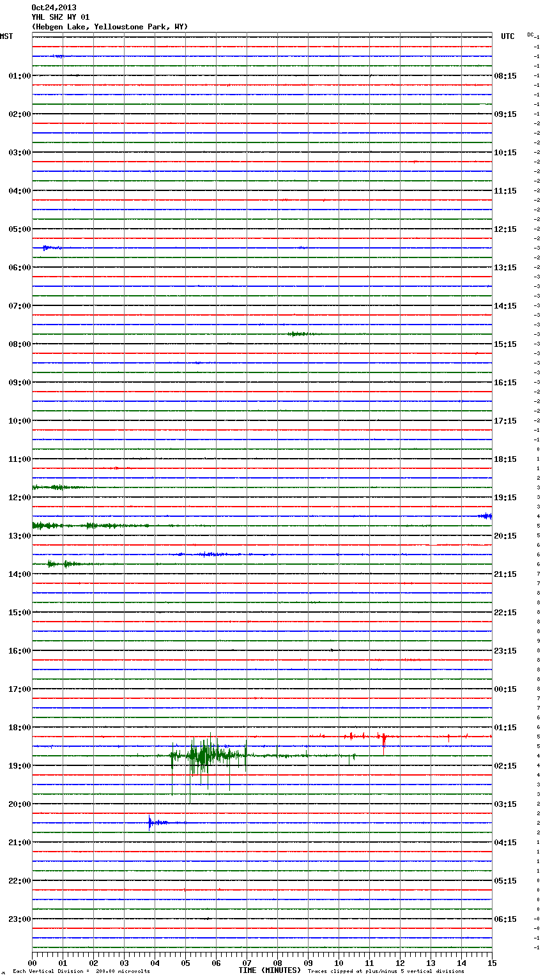Pick minute 15 on the bottom axis
This screenshot has width=543, height=980.
tap(492, 963)
